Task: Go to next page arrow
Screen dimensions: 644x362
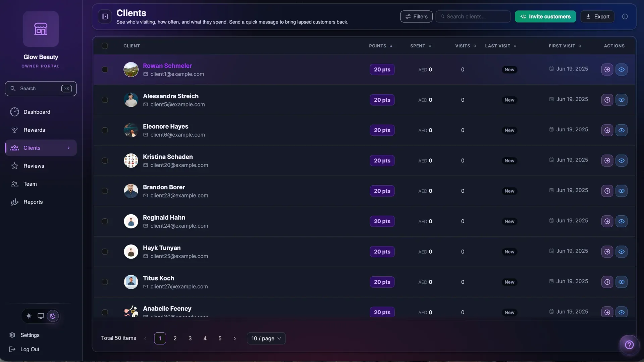Action: click(235, 338)
